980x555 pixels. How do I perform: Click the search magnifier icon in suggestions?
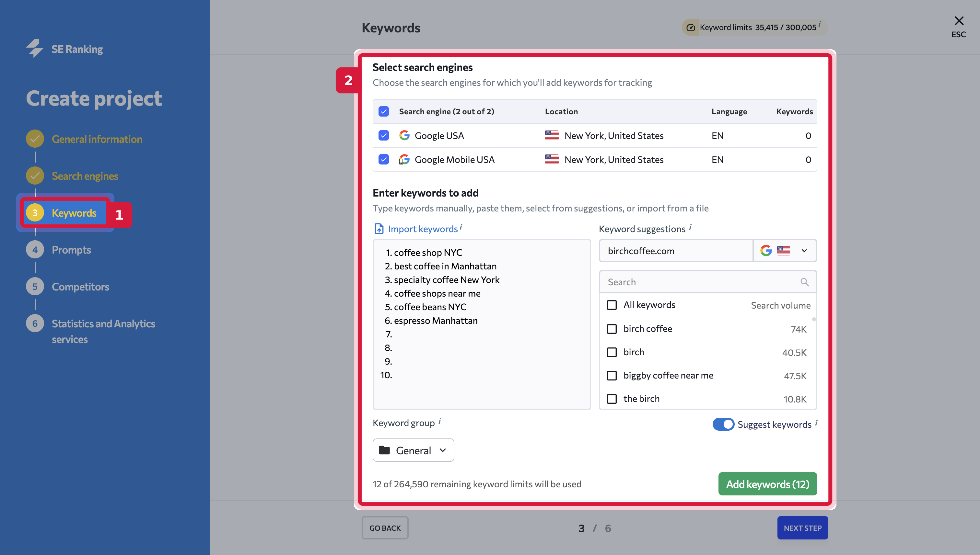pos(805,282)
